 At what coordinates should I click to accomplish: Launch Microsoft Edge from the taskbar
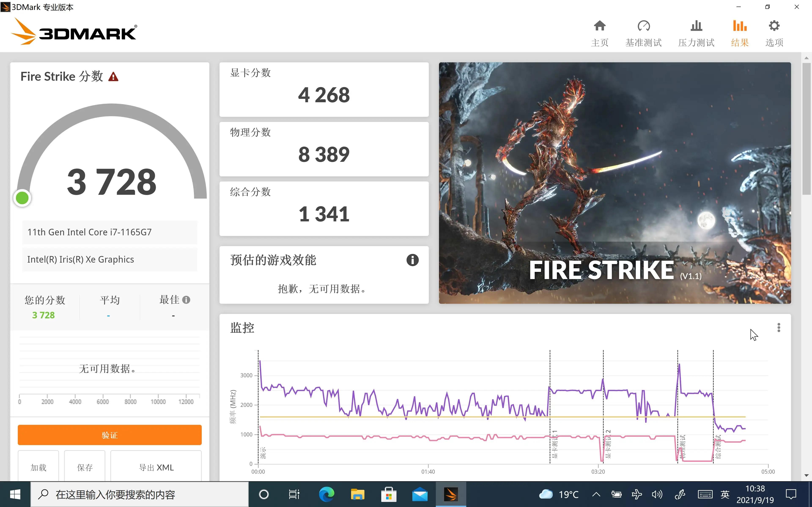click(x=326, y=494)
